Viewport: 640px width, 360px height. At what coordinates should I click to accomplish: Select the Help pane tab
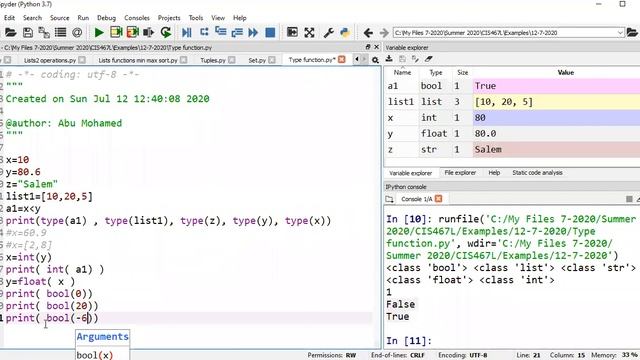pyautogui.click(x=494, y=173)
